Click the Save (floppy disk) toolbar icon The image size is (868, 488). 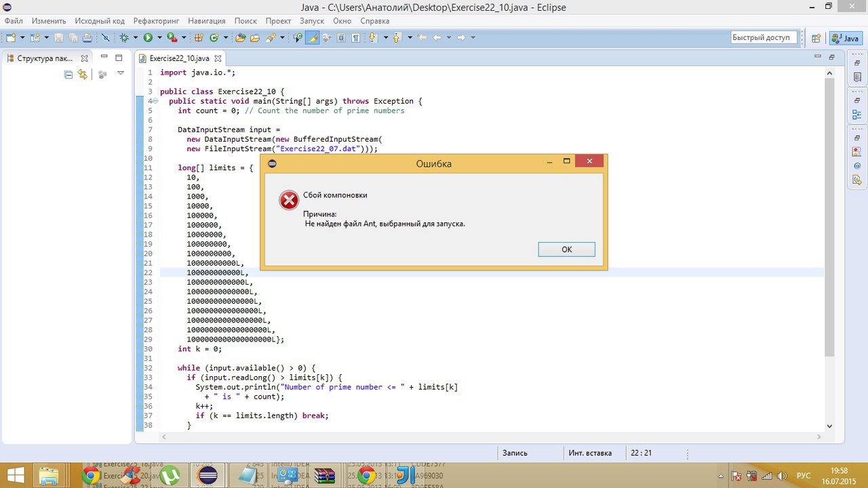coord(58,38)
